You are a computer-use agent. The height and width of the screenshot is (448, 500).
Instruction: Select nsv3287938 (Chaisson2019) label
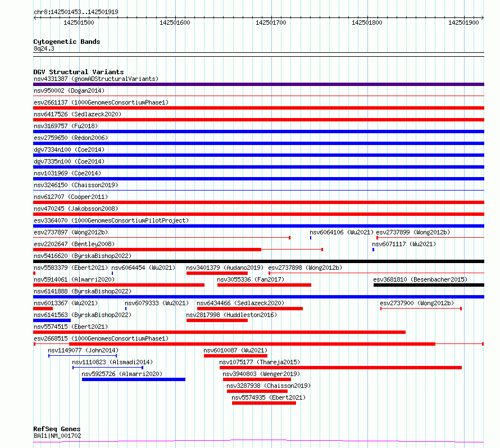tap(269, 386)
